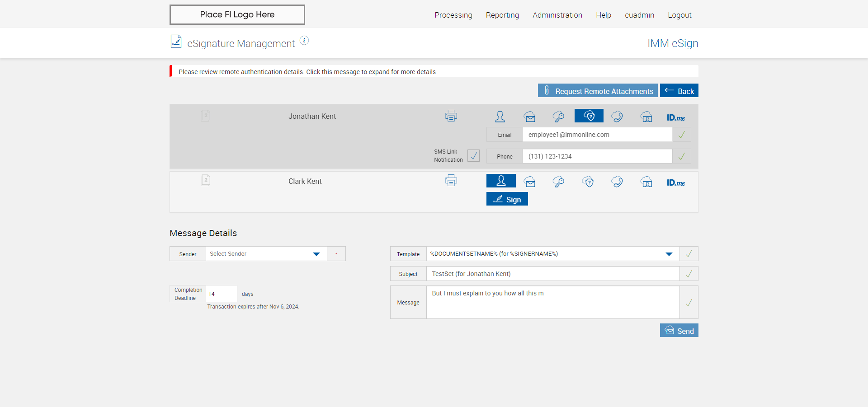Open the Processing menu

[x=453, y=15]
